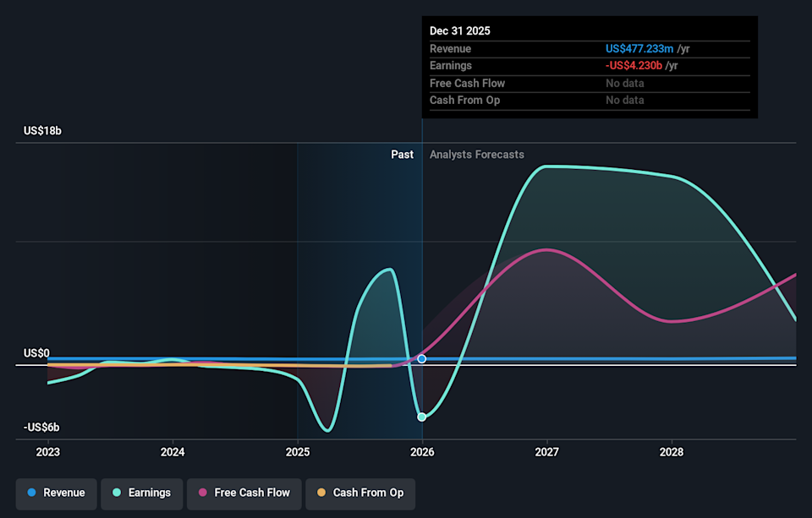Click the US$18b y-axis label

42,131
